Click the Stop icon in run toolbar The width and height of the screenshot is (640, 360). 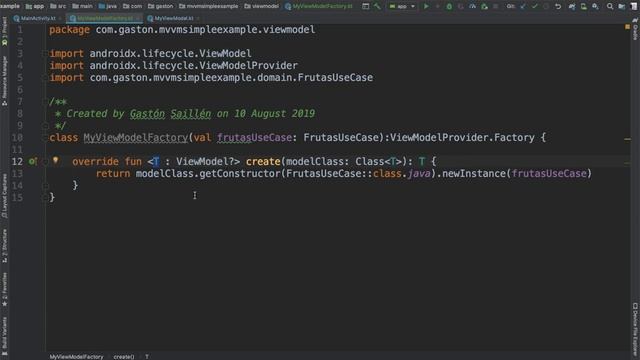coord(496,6)
